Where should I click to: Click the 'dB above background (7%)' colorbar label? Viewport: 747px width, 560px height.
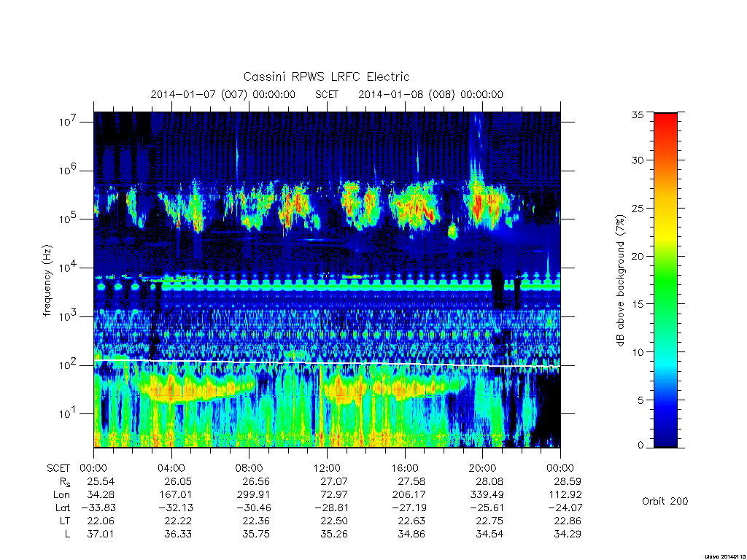(620, 280)
